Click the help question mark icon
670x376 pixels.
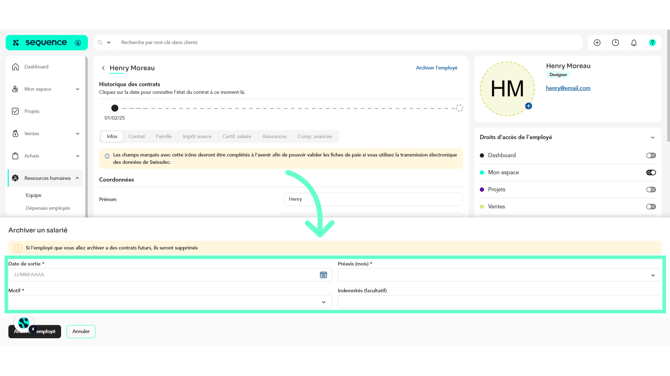652,42
